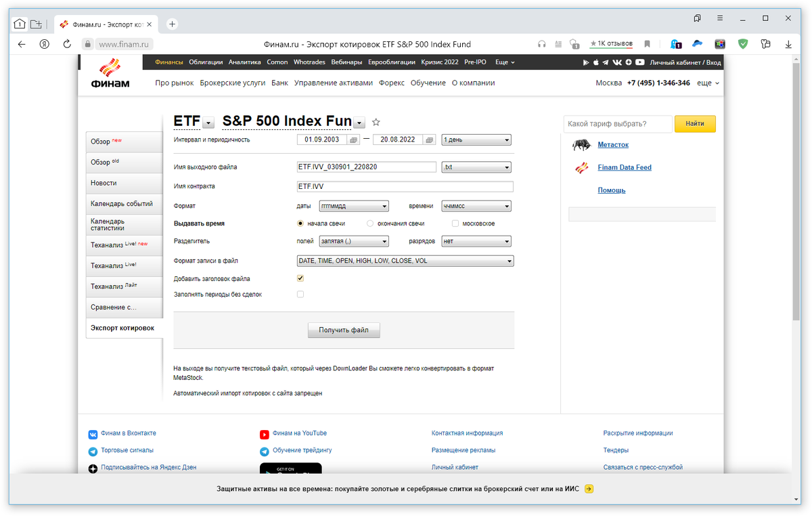Click the YouTube icon in Finam header

[x=639, y=62]
